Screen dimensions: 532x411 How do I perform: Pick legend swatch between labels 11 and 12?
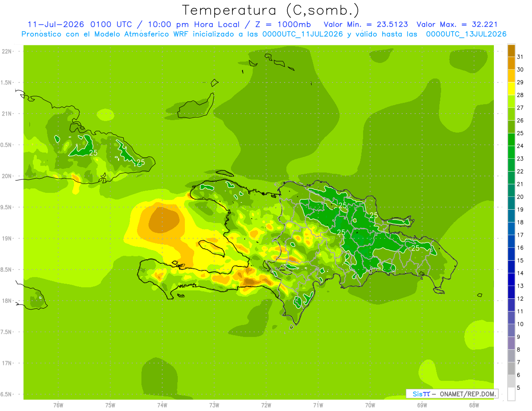click(511, 305)
